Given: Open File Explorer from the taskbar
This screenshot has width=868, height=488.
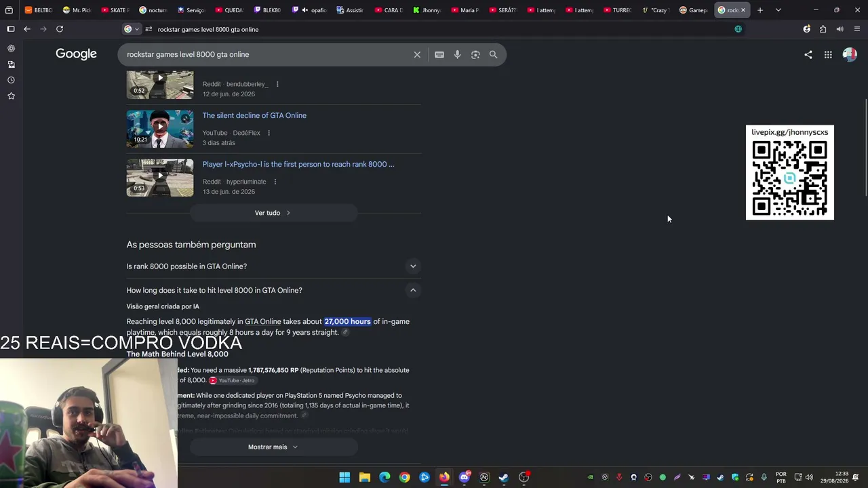Looking at the screenshot, I should 365,477.
